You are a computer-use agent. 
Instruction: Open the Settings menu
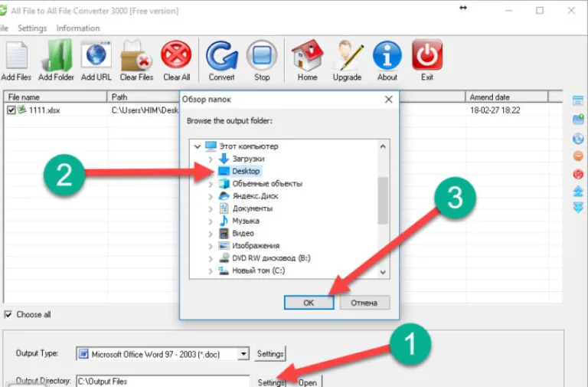(x=32, y=28)
